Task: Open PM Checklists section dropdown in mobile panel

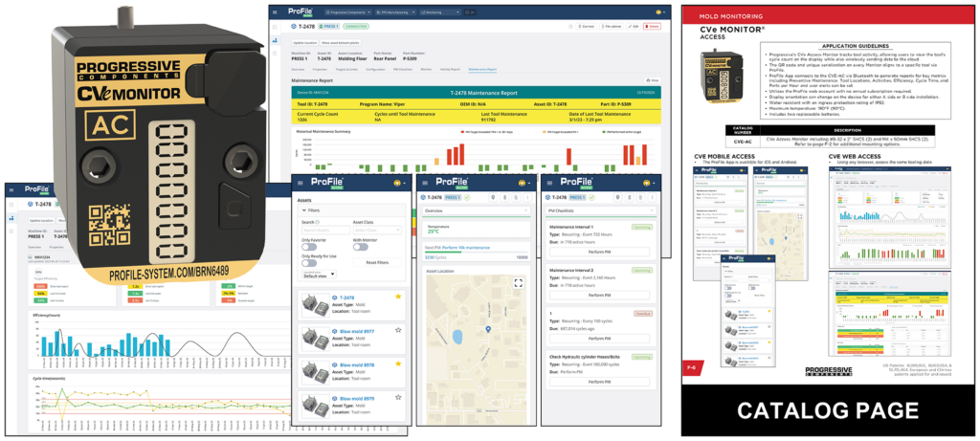Action: (x=603, y=211)
